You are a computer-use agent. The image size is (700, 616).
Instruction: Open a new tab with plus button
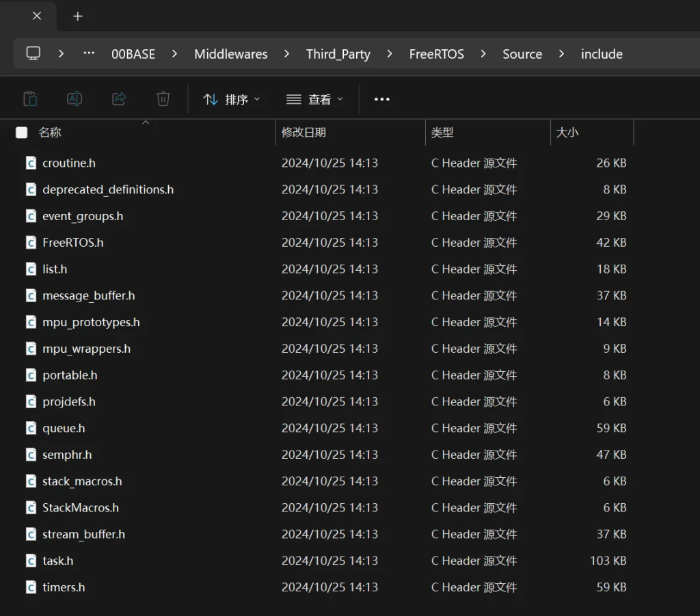pos(78,16)
